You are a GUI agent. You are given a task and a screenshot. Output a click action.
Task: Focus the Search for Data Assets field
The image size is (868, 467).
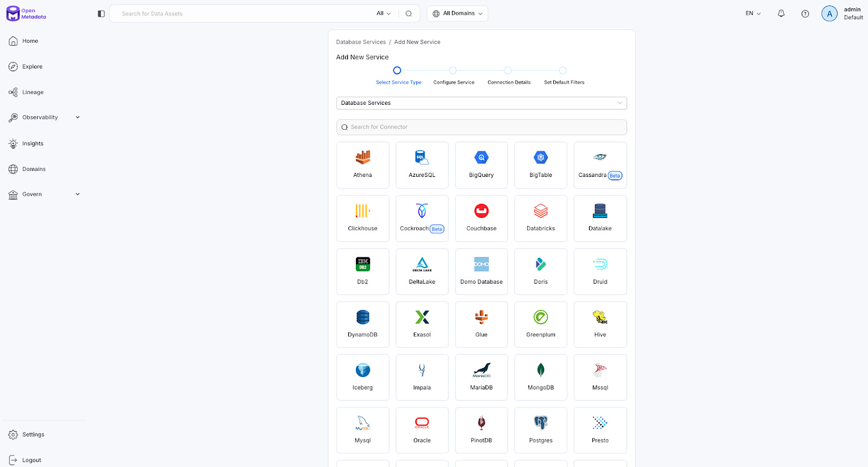(244, 13)
